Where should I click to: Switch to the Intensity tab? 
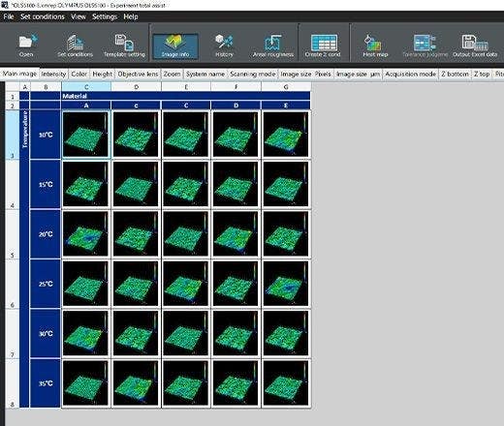53,74
